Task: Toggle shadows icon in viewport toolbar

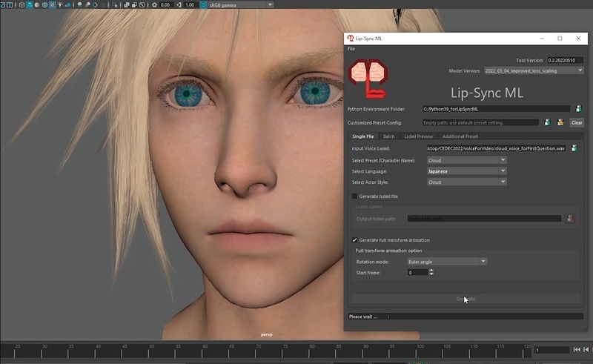Action: [x=68, y=5]
